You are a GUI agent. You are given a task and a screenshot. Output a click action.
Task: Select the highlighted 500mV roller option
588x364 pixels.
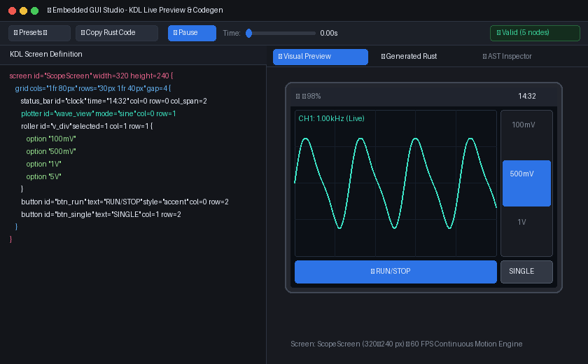coord(526,183)
